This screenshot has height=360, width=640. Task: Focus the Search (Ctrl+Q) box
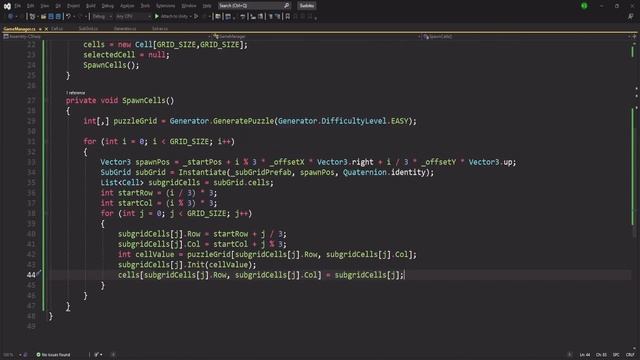[254, 6]
